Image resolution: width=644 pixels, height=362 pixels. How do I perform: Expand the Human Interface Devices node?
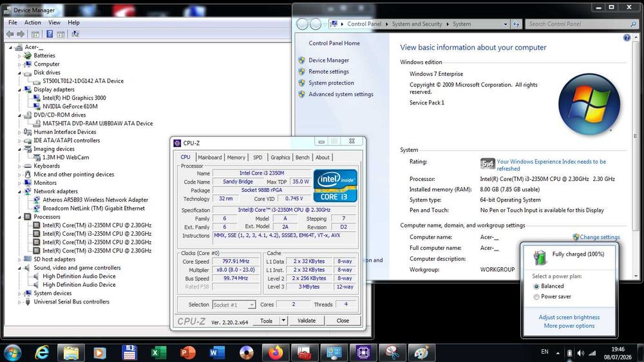click(19, 132)
